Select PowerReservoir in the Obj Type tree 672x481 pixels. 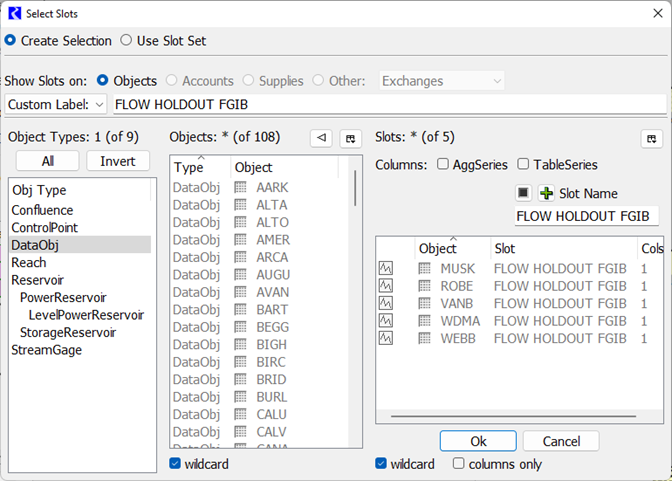63,297
